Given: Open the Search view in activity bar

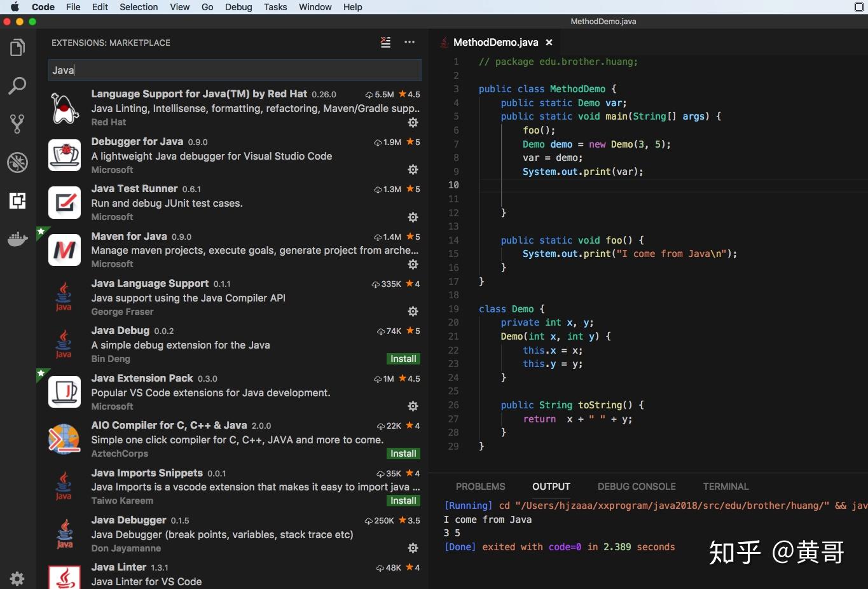Looking at the screenshot, I should (18, 86).
